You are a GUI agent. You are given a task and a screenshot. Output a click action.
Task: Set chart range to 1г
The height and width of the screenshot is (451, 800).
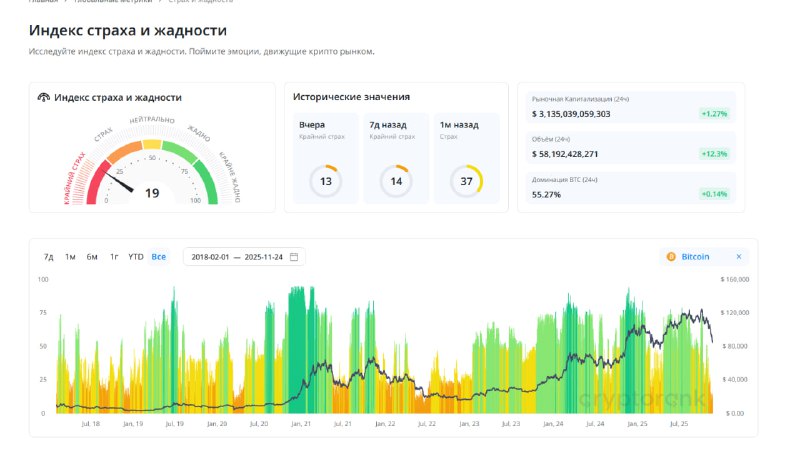(114, 257)
